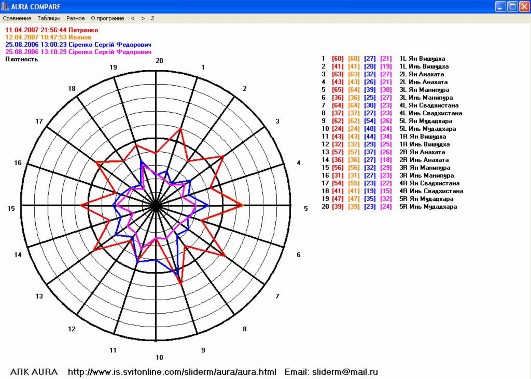Viewport: 531px width, 379px height.
Task: Open the О программе menu
Action: [x=107, y=18]
